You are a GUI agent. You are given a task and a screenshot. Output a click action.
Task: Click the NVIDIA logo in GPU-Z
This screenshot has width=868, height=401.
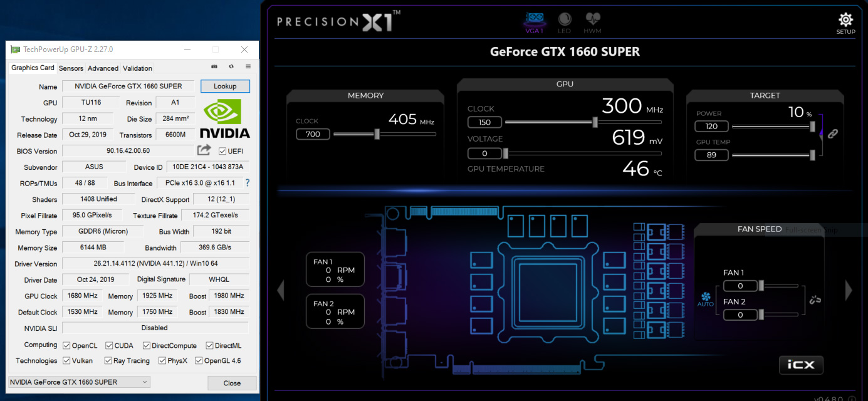pyautogui.click(x=225, y=118)
